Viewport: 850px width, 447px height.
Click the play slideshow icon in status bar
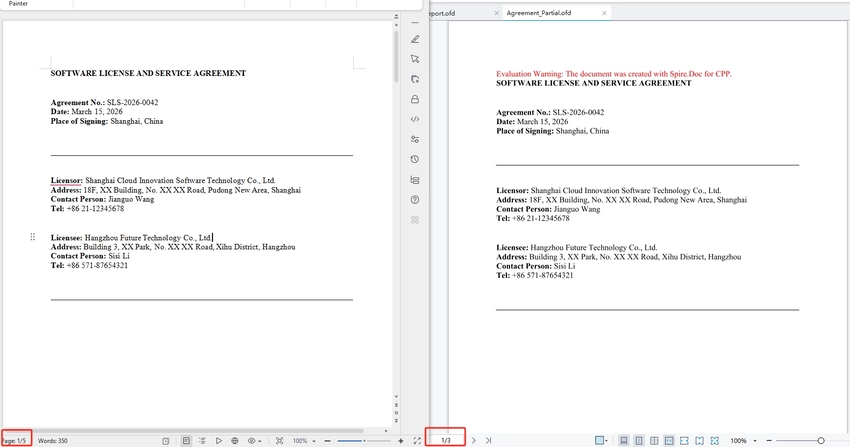[218, 440]
